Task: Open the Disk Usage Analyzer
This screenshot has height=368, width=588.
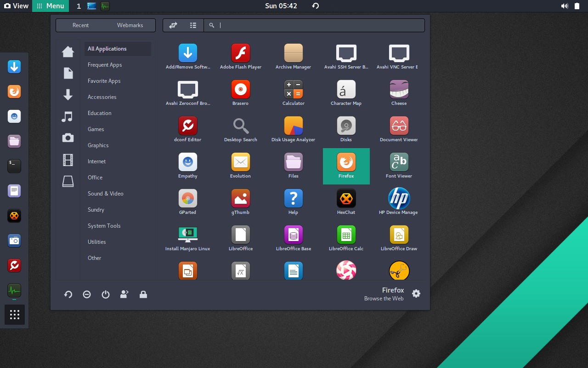Action: click(x=293, y=129)
